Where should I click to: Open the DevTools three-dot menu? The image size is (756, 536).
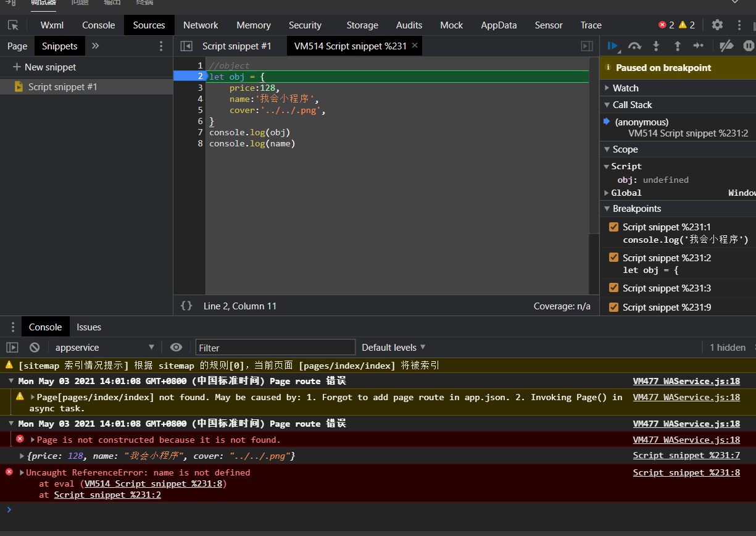(739, 25)
